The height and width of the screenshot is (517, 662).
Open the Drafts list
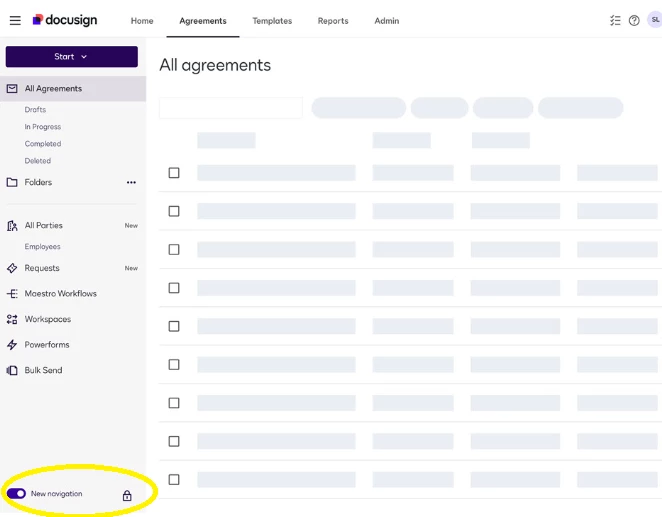35,110
